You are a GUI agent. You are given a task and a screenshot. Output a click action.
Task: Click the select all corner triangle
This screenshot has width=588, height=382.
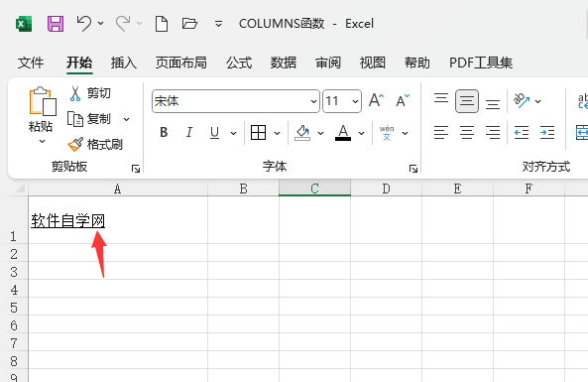coord(19,188)
